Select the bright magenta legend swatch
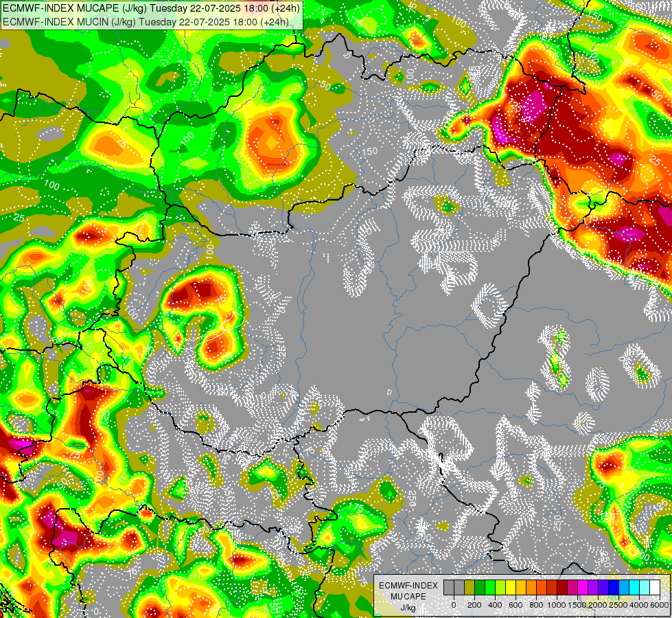This screenshot has width=672, height=618. [583, 588]
